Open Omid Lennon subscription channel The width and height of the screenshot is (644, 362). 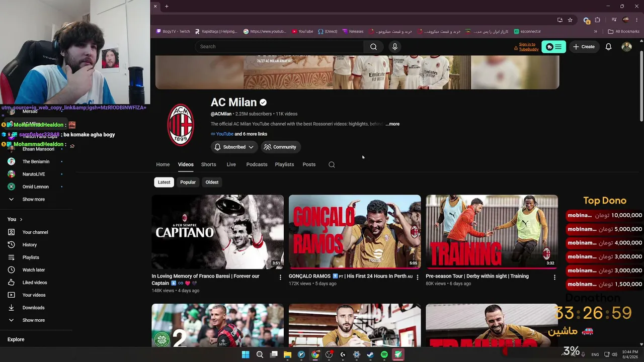tap(35, 187)
